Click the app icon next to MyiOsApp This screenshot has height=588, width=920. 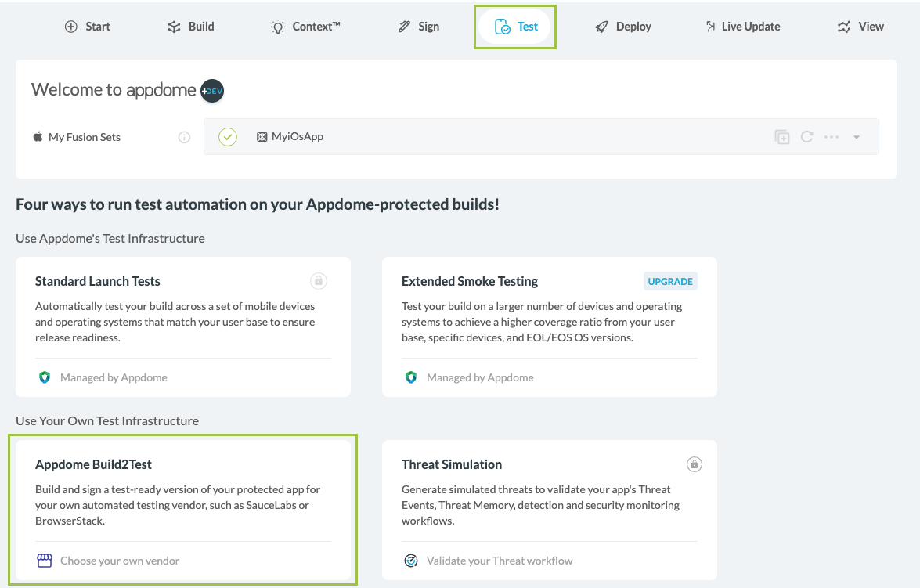pyautogui.click(x=262, y=137)
